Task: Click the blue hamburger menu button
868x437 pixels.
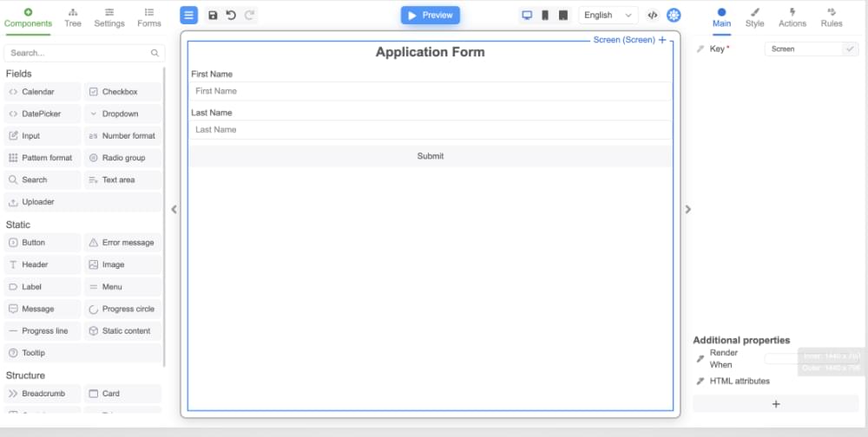Action: [x=188, y=15]
